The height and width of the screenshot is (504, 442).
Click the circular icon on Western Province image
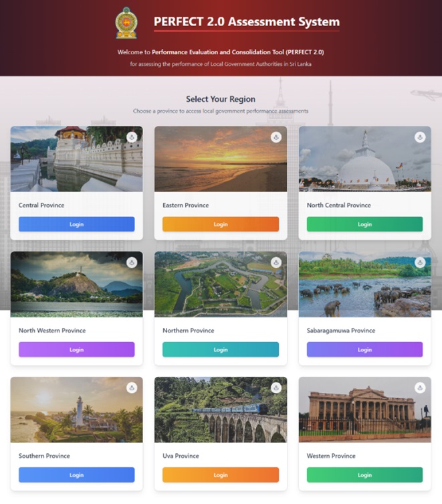coord(420,388)
